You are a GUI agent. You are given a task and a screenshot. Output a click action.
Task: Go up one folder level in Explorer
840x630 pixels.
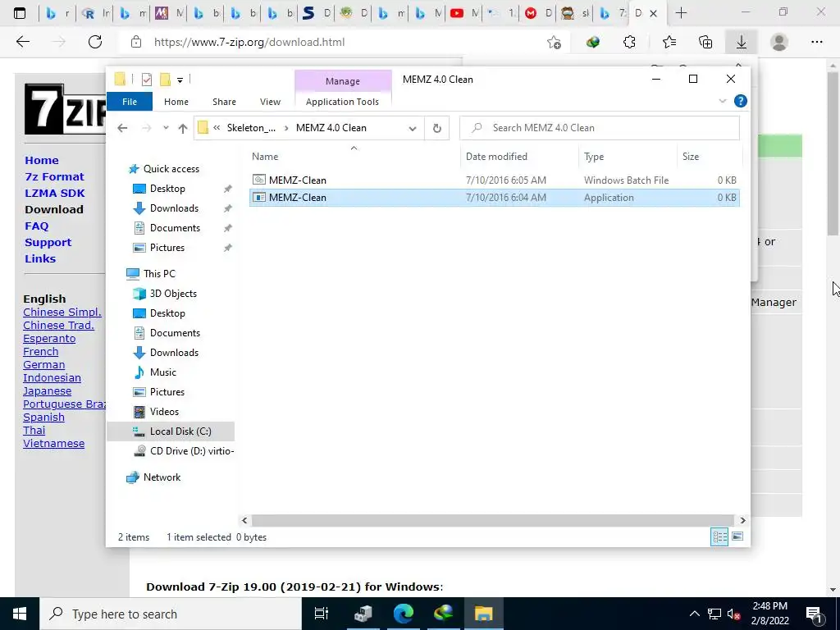pos(183,128)
